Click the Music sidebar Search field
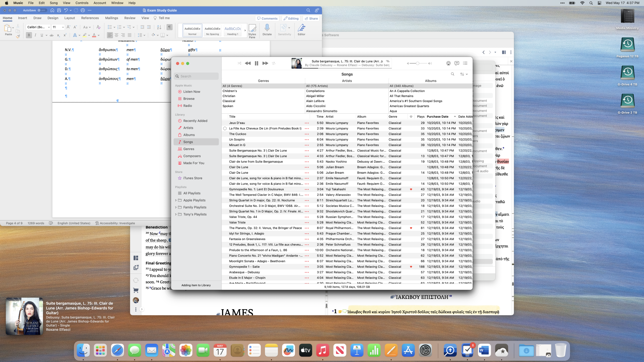This screenshot has height=362, width=644. click(196, 76)
